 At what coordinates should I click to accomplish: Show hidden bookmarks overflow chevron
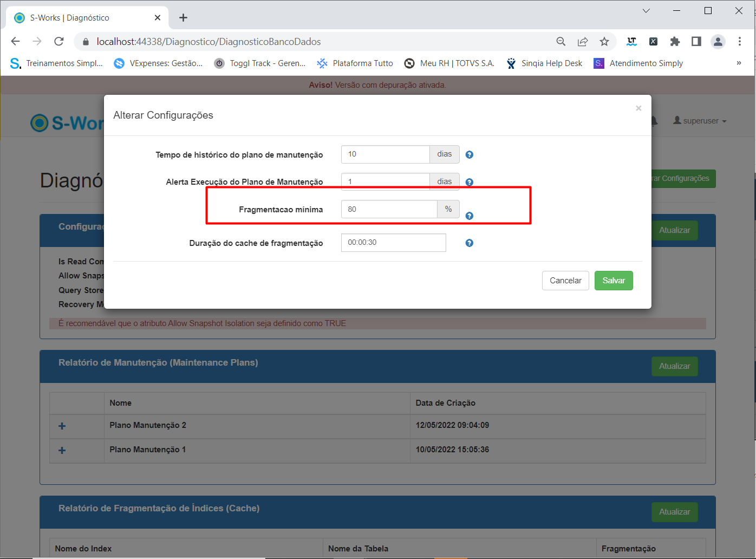(739, 63)
